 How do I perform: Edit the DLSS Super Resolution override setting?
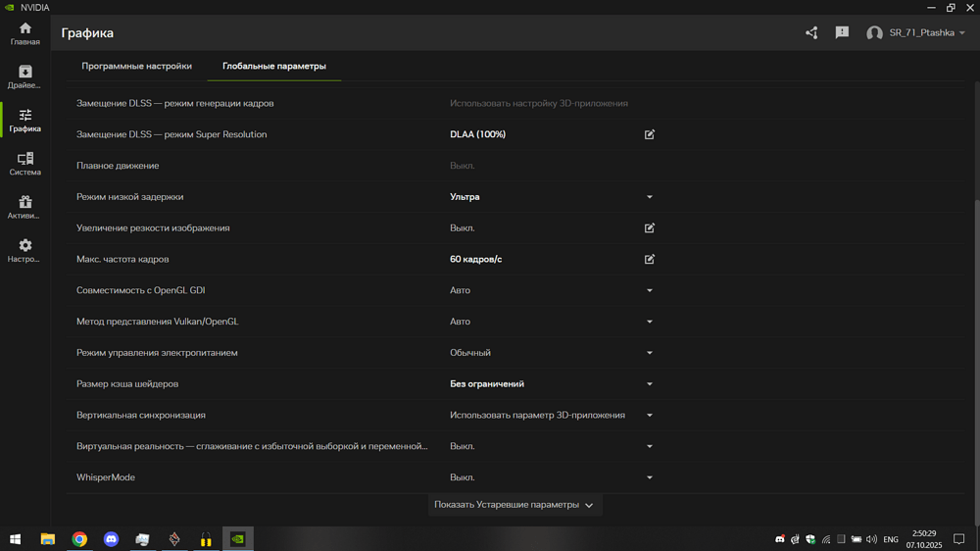(649, 134)
